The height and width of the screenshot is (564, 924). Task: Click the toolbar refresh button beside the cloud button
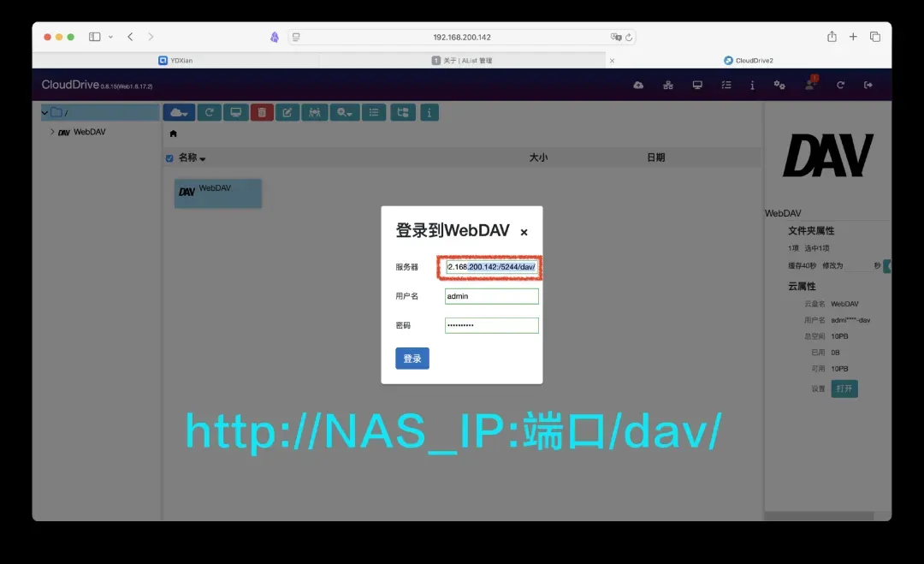click(210, 113)
